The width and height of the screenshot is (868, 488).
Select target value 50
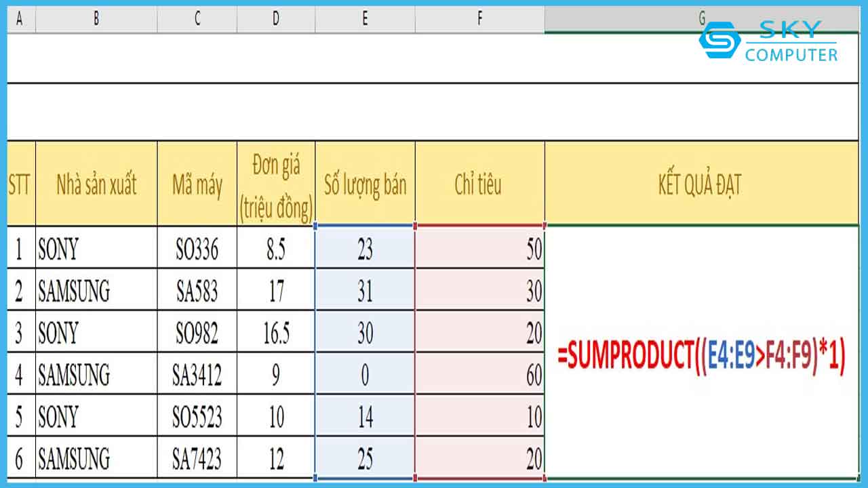pos(480,247)
